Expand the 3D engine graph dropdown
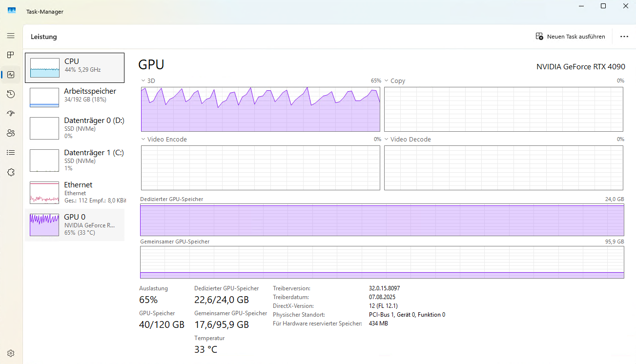 click(x=144, y=81)
